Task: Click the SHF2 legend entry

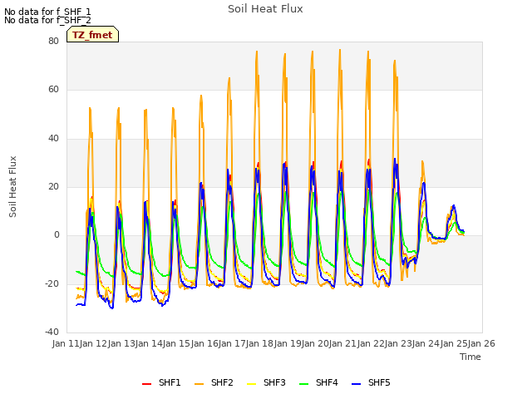Action: 214,382
